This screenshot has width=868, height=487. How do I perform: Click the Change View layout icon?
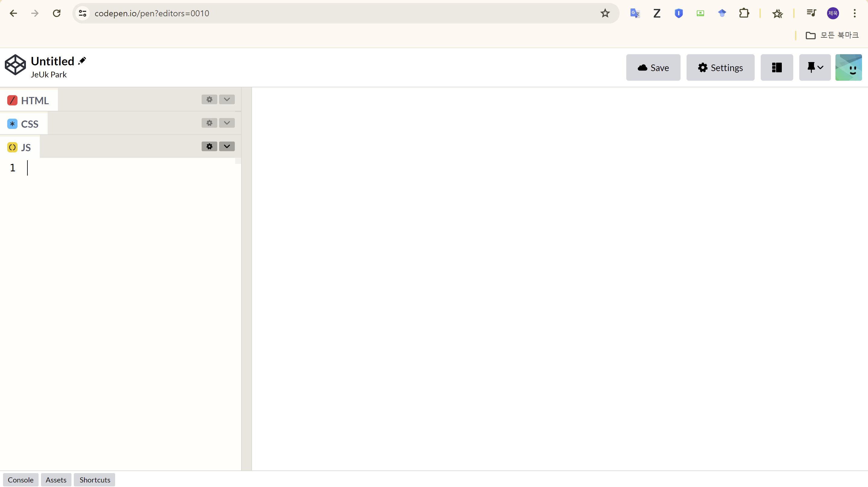pyautogui.click(x=776, y=68)
